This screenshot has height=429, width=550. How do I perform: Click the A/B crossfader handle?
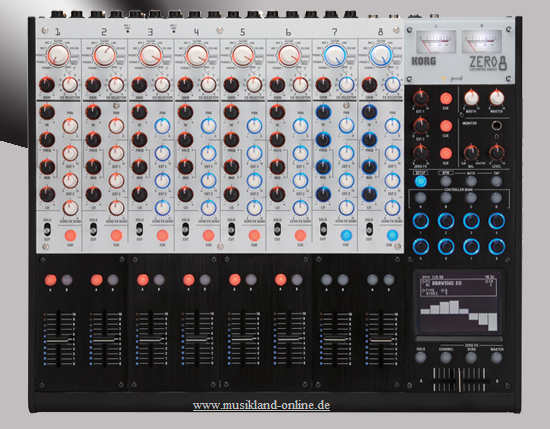tap(460, 380)
